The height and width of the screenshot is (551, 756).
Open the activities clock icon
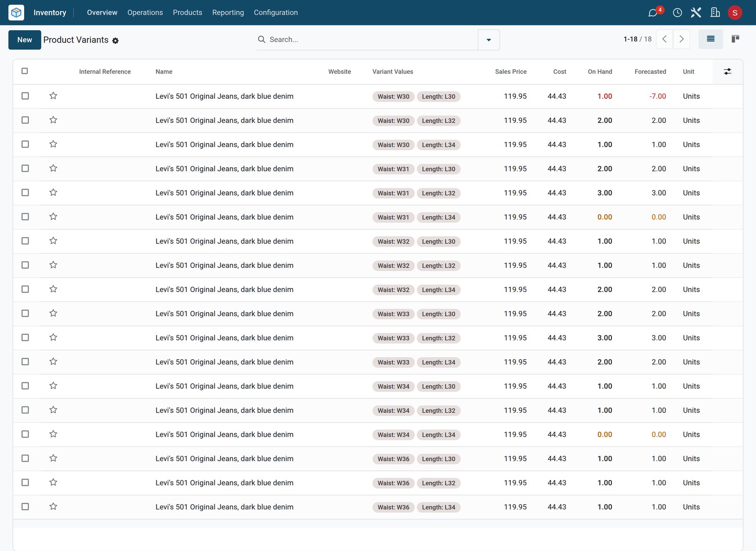pyautogui.click(x=677, y=13)
